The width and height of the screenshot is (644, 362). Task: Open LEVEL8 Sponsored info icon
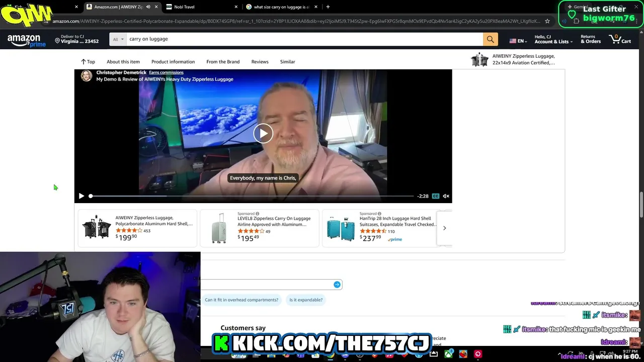tap(258, 214)
